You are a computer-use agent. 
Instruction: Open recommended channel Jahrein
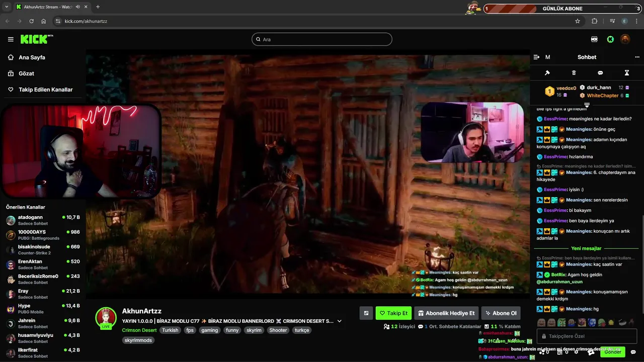coord(43,323)
